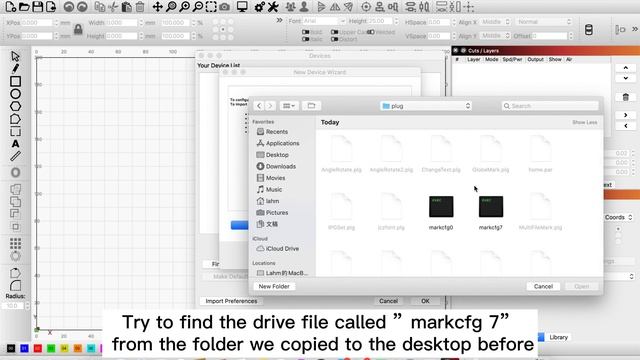
Task: Click the file dialog Search field
Action: (550, 106)
